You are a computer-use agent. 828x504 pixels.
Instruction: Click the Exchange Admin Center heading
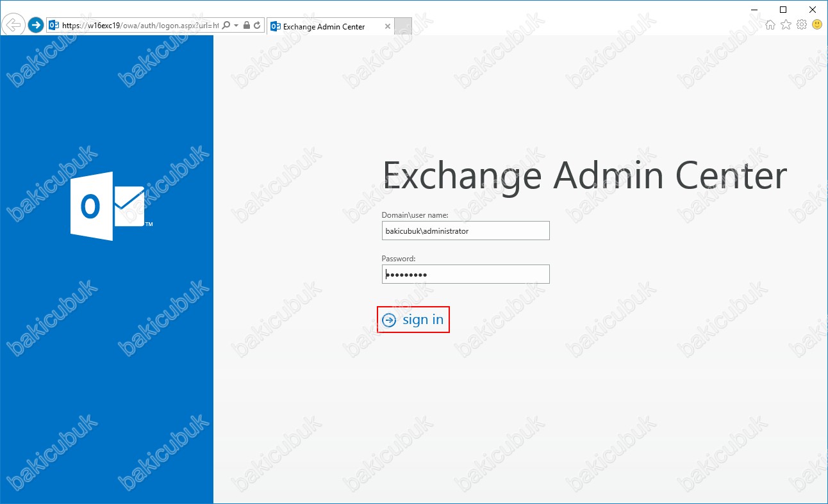click(584, 175)
